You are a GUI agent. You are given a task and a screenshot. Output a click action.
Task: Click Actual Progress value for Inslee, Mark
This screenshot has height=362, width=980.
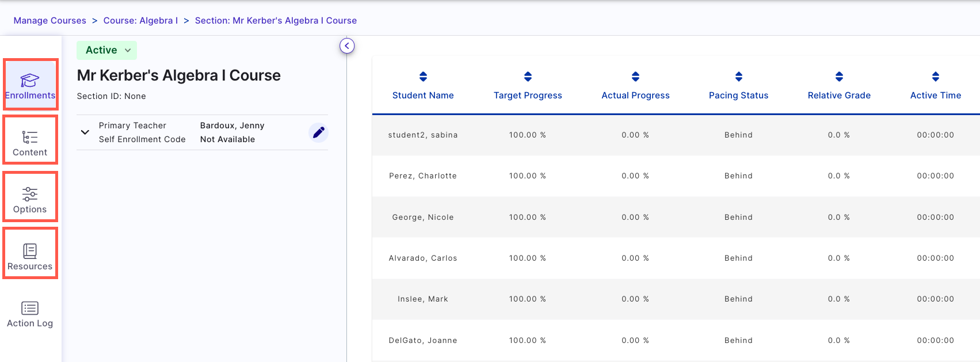click(x=635, y=299)
